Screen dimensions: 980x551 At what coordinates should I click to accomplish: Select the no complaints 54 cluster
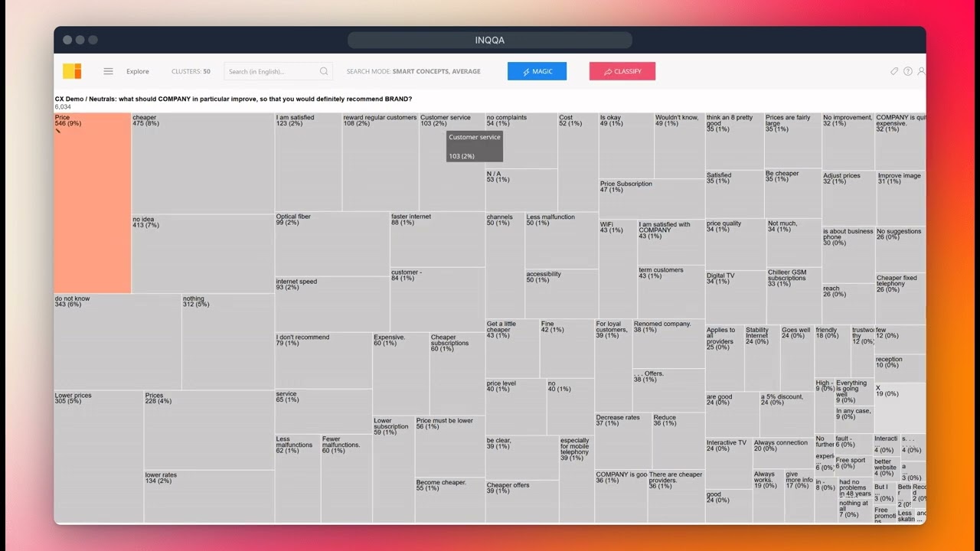(521, 141)
